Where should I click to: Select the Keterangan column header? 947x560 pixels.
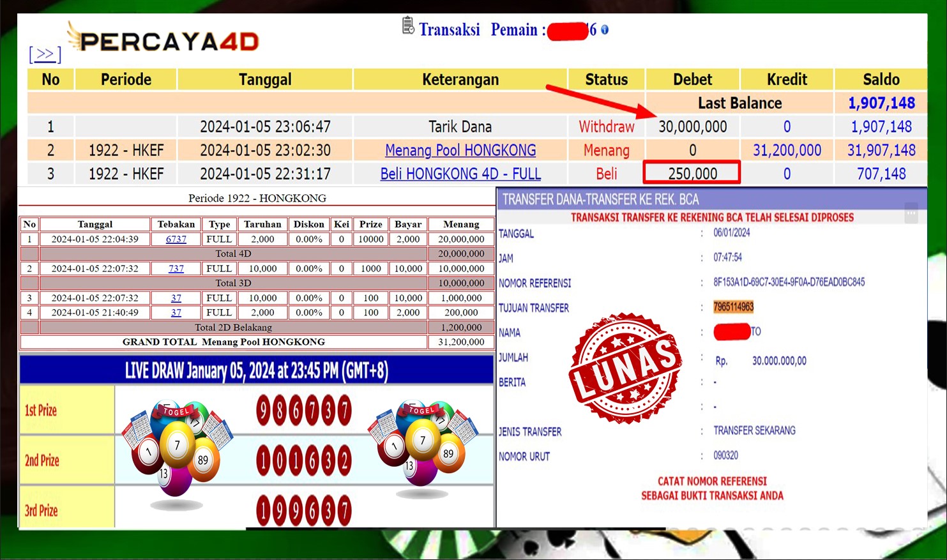tap(460, 80)
